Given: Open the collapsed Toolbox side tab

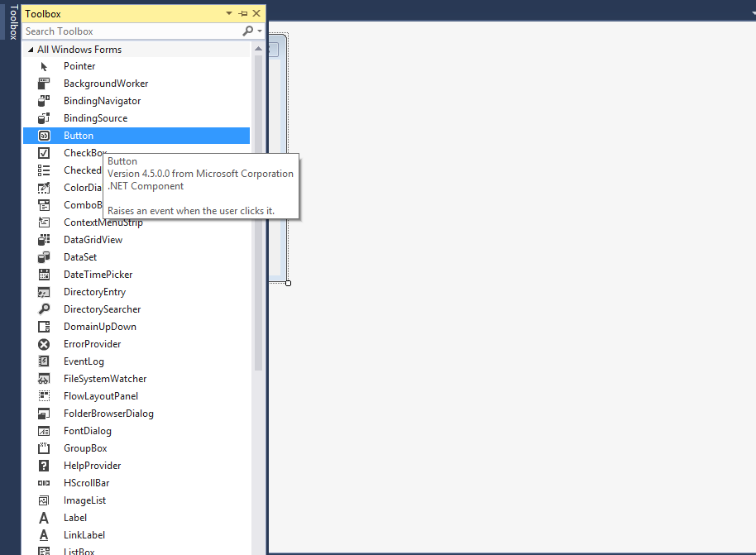Looking at the screenshot, I should pyautogui.click(x=14, y=22).
